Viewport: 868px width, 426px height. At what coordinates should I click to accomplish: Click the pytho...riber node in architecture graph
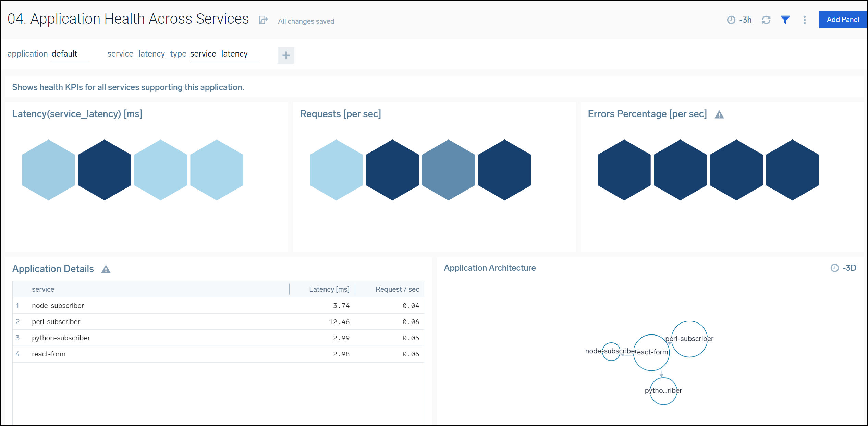tap(663, 391)
